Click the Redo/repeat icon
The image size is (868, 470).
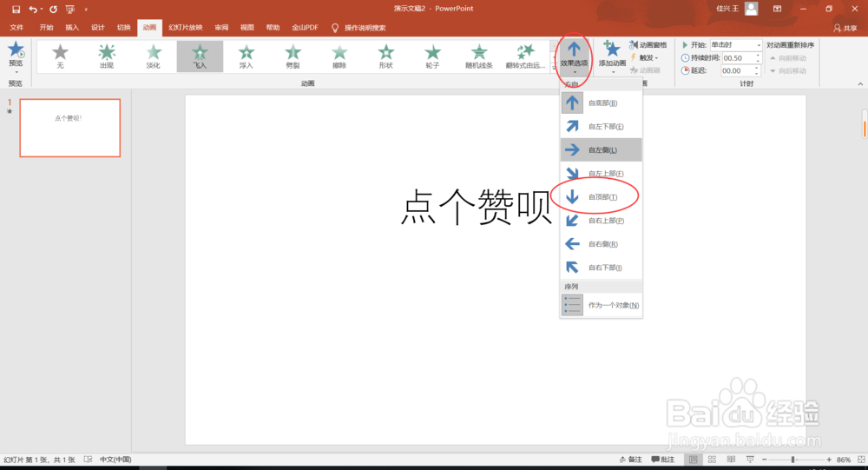tap(53, 9)
